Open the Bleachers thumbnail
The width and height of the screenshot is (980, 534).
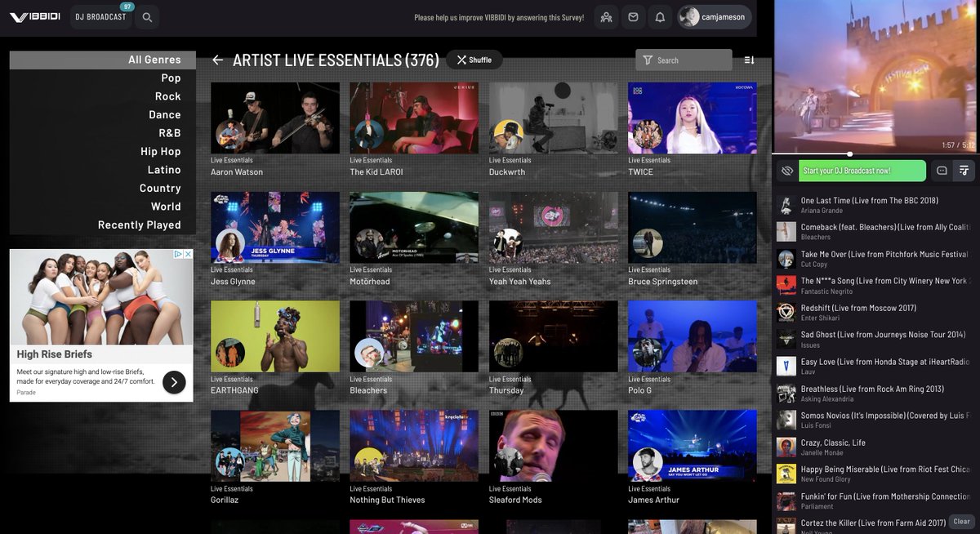pyautogui.click(x=414, y=336)
